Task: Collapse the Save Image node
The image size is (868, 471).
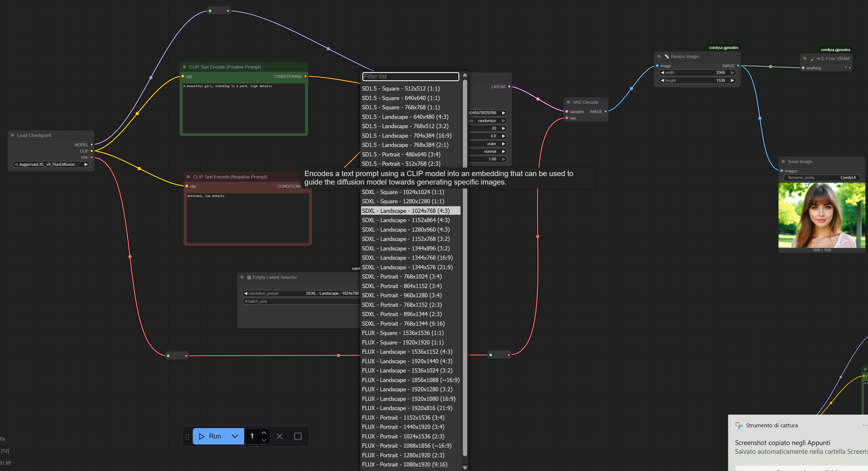Action: (x=783, y=162)
